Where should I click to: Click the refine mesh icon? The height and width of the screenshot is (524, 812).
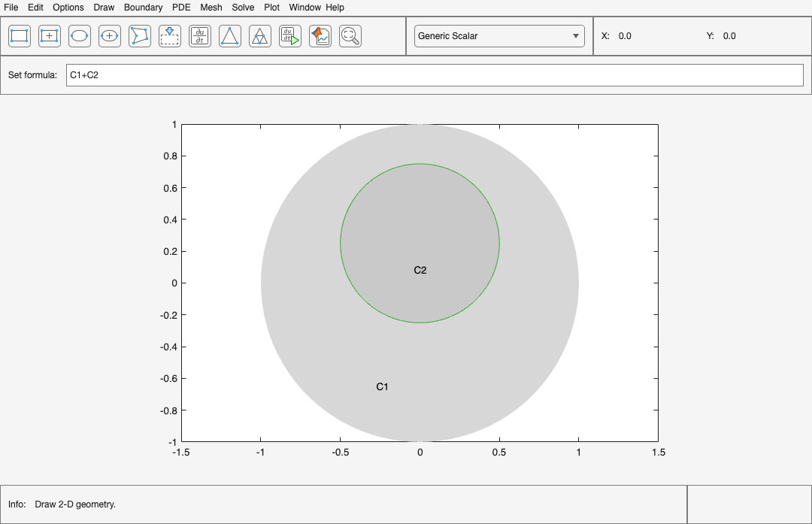[x=260, y=36]
